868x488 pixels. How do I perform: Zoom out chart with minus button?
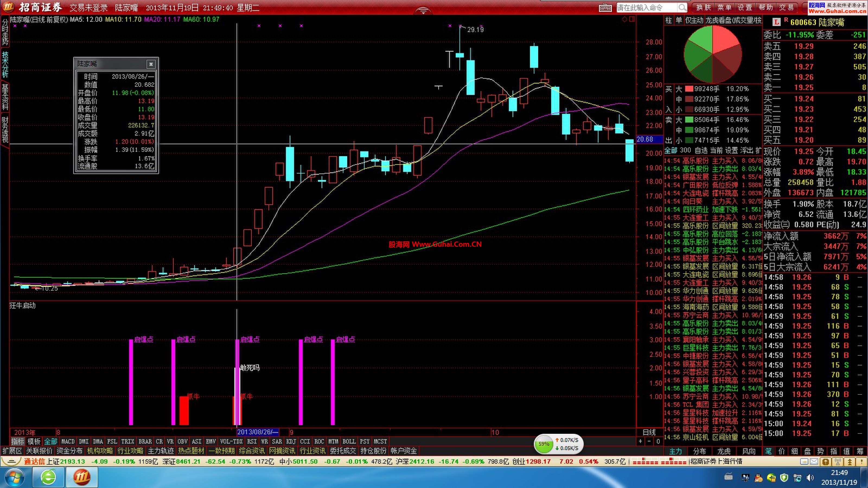coord(649,441)
